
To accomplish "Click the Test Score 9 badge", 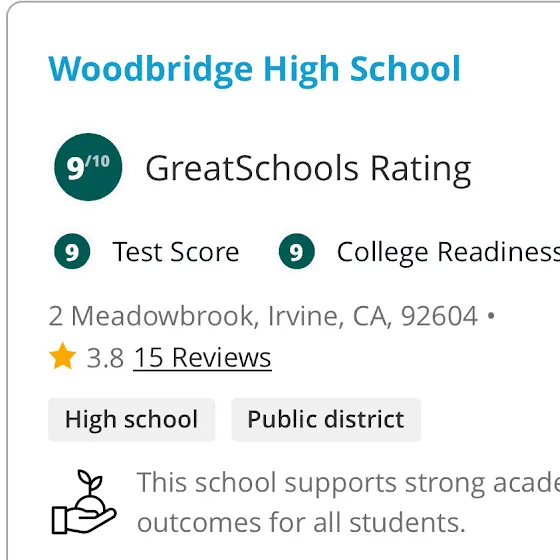I will [x=72, y=251].
